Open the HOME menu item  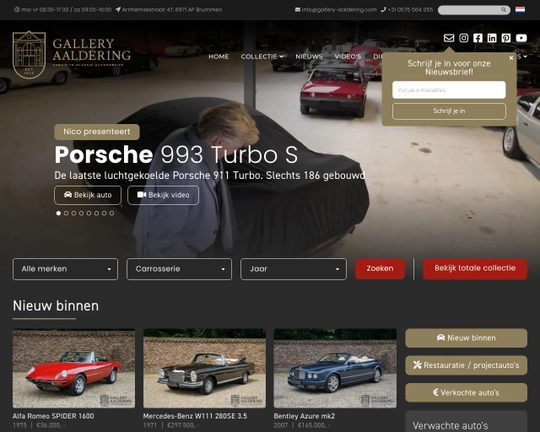tap(218, 56)
